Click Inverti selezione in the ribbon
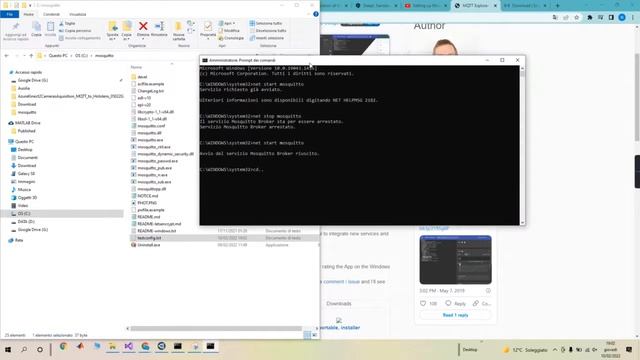640x360 pixels. pos(267,38)
